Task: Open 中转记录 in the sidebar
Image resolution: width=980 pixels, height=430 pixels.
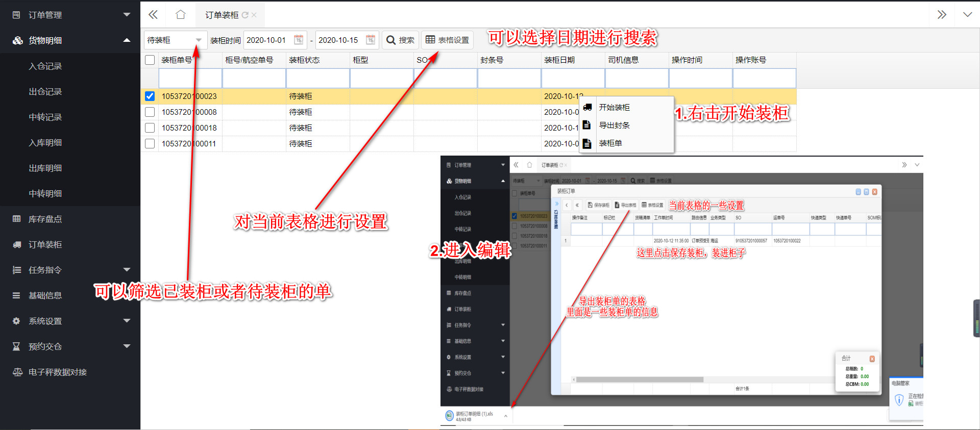Action: point(45,117)
